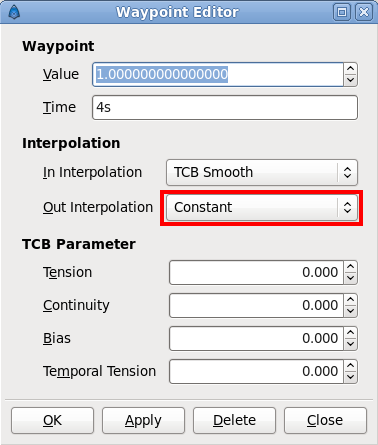Open the In Interpolation dropdown
This screenshot has height=445, width=378.
click(262, 172)
